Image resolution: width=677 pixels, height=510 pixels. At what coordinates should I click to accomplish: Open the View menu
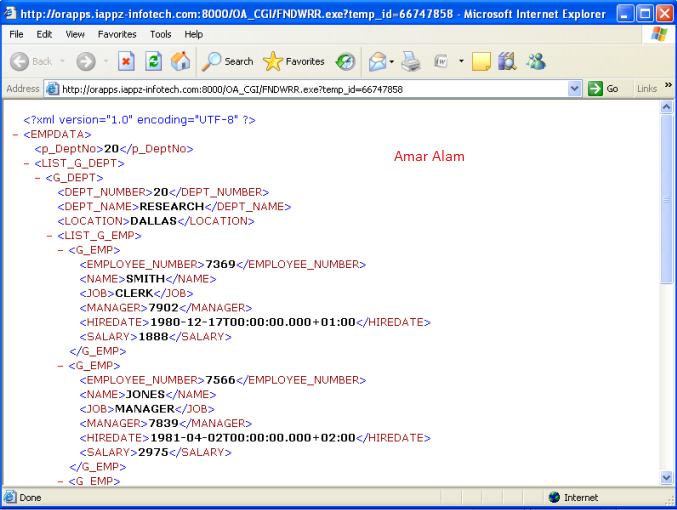tap(75, 34)
